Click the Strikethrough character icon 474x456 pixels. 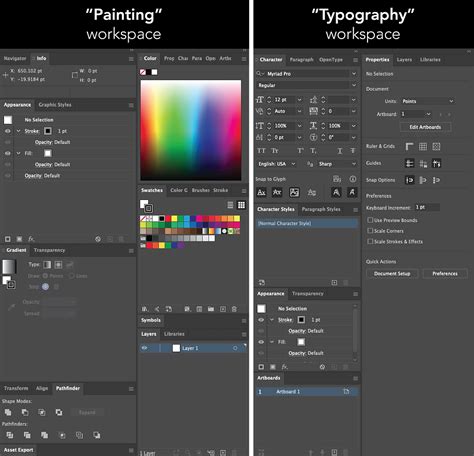(353, 151)
